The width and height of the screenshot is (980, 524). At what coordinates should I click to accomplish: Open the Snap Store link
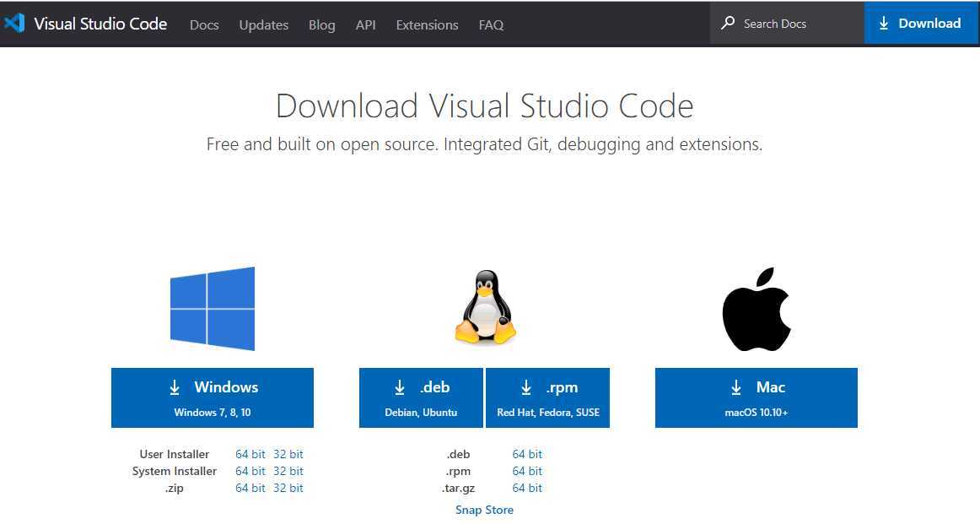tap(484, 510)
